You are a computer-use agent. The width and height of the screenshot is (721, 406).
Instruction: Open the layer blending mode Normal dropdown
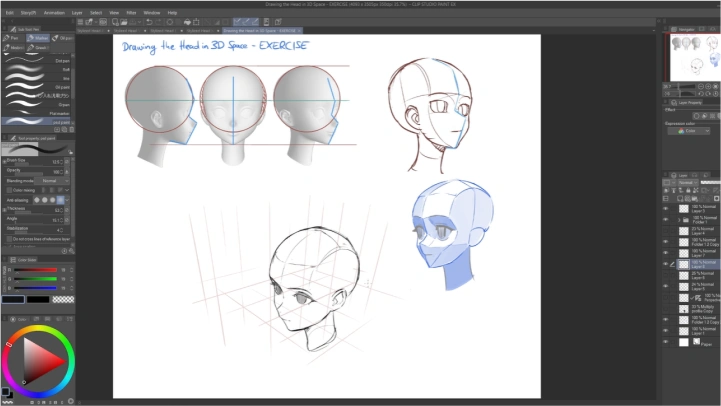pos(688,183)
